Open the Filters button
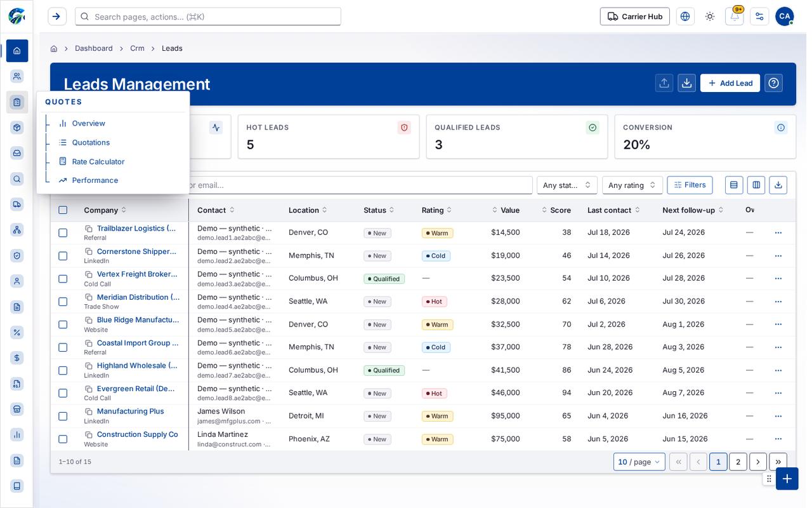 coord(690,185)
